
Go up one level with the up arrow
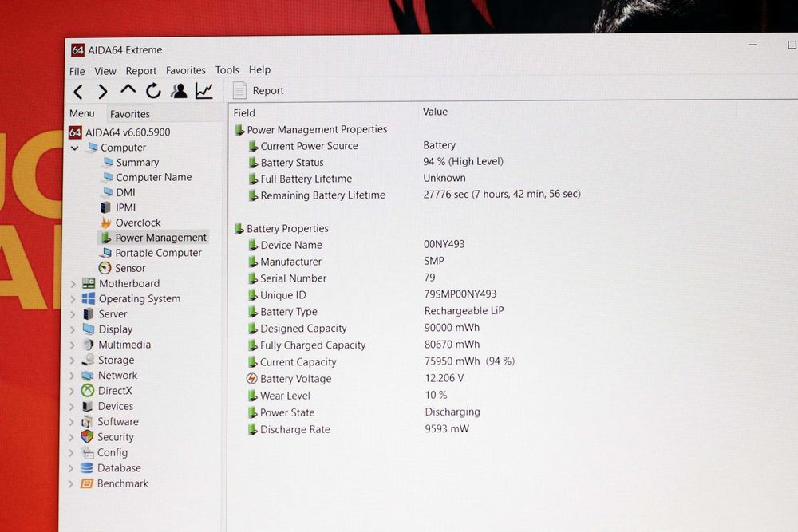tap(128, 90)
